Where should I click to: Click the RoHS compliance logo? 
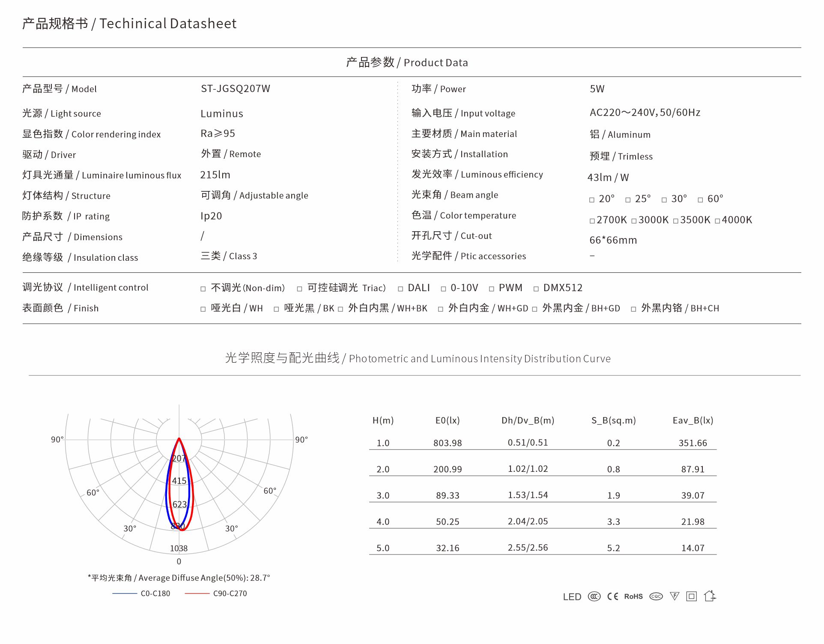[x=633, y=596]
